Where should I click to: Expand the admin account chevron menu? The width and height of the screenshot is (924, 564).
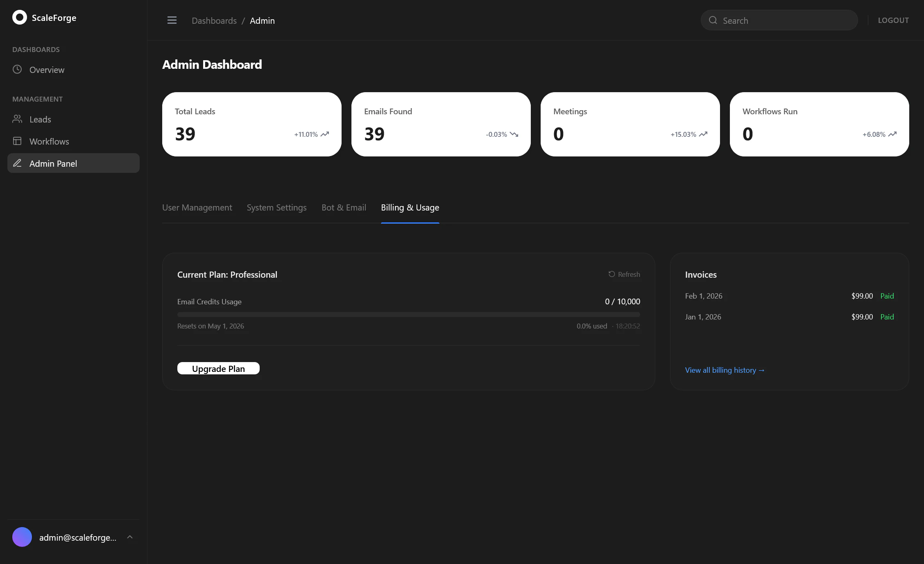click(x=130, y=537)
